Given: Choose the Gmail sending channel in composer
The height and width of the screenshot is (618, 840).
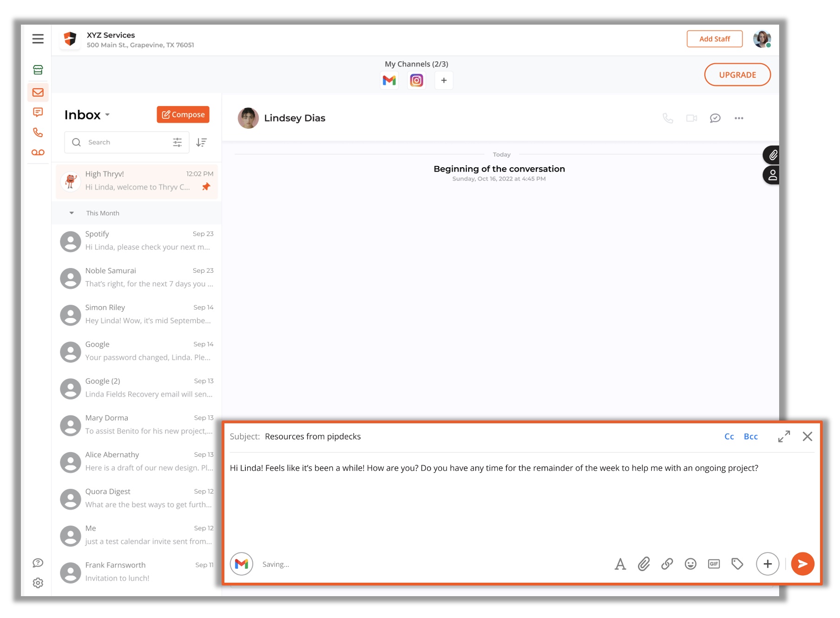Looking at the screenshot, I should click(242, 564).
